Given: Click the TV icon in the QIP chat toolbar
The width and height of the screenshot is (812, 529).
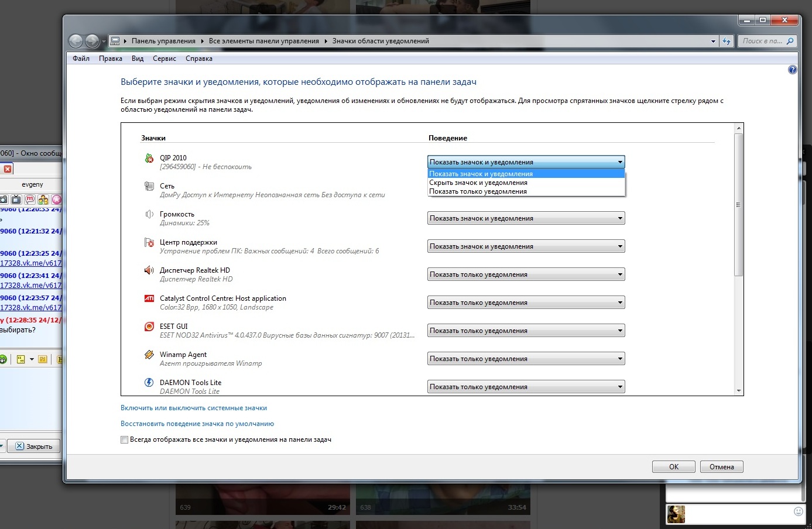Looking at the screenshot, I should pos(16,200).
